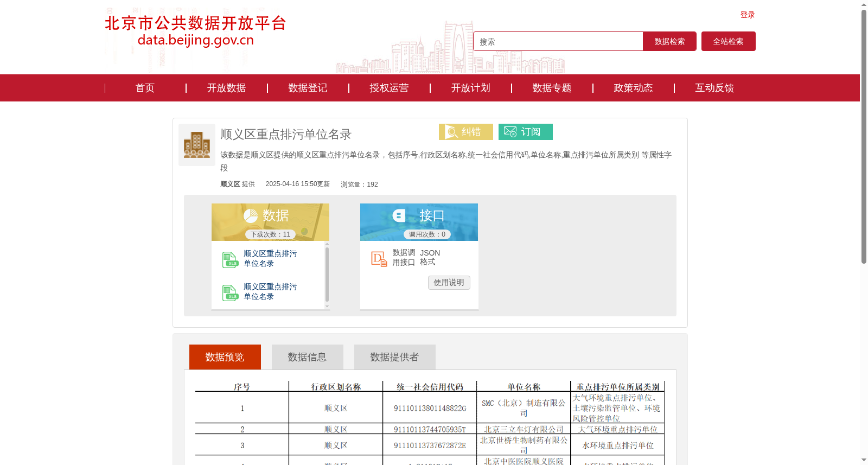
Task: Click the 序号 column header
Action: [x=242, y=387]
